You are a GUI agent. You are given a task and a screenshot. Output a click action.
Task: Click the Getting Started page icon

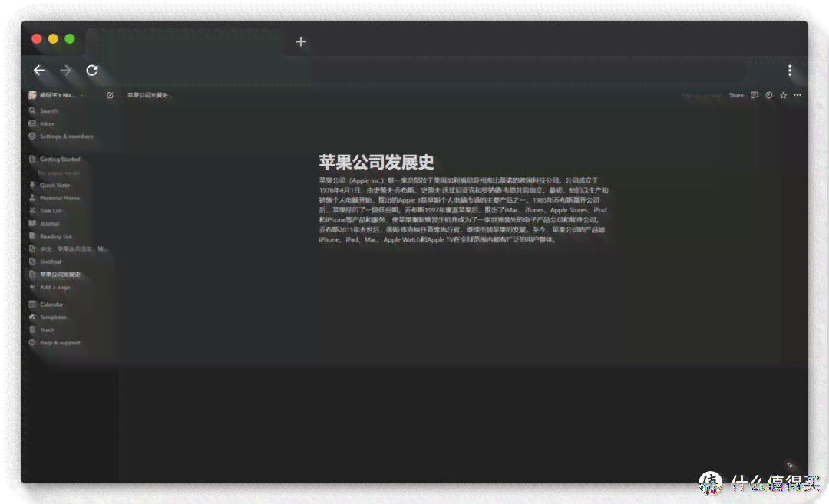pos(32,159)
